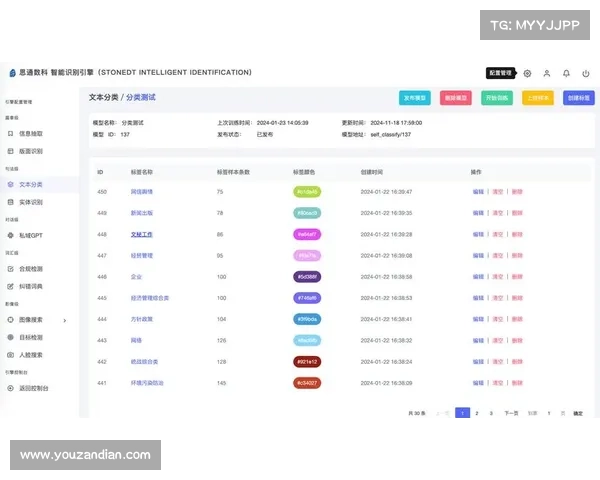600x480 pixels.
Task: Click the 创建时间 column header
Action: (372, 172)
